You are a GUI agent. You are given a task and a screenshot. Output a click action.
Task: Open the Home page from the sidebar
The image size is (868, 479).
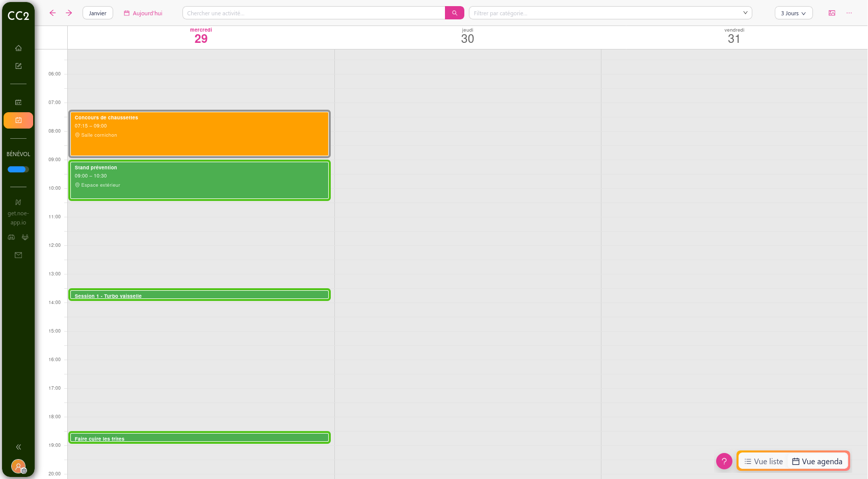click(x=18, y=48)
